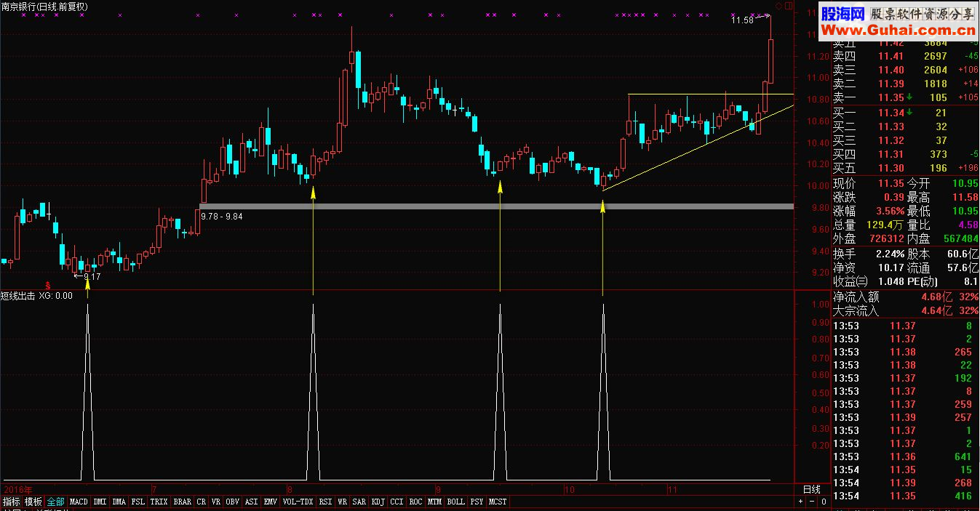Screen dimensions: 980x511
Task: Click the 短线出击 XG: 0.00 indicator label
Action: 36,296
